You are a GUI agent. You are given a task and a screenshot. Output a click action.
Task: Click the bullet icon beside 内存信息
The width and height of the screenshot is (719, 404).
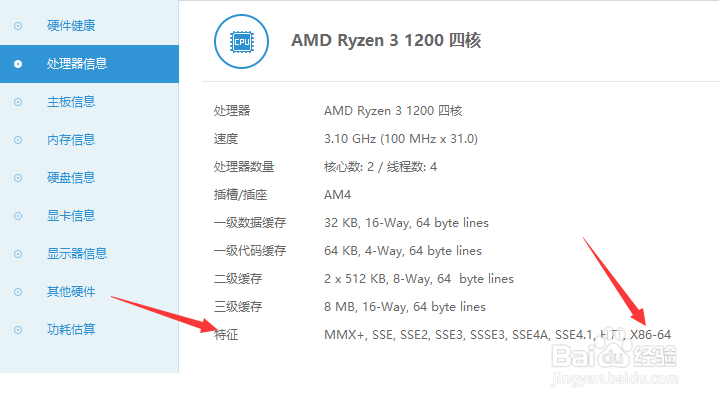(x=18, y=139)
